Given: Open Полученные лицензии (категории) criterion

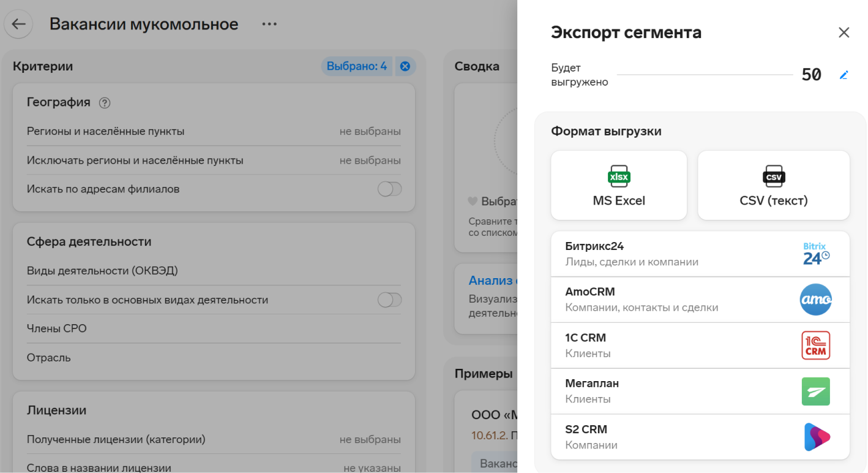Looking at the screenshot, I should point(214,439).
